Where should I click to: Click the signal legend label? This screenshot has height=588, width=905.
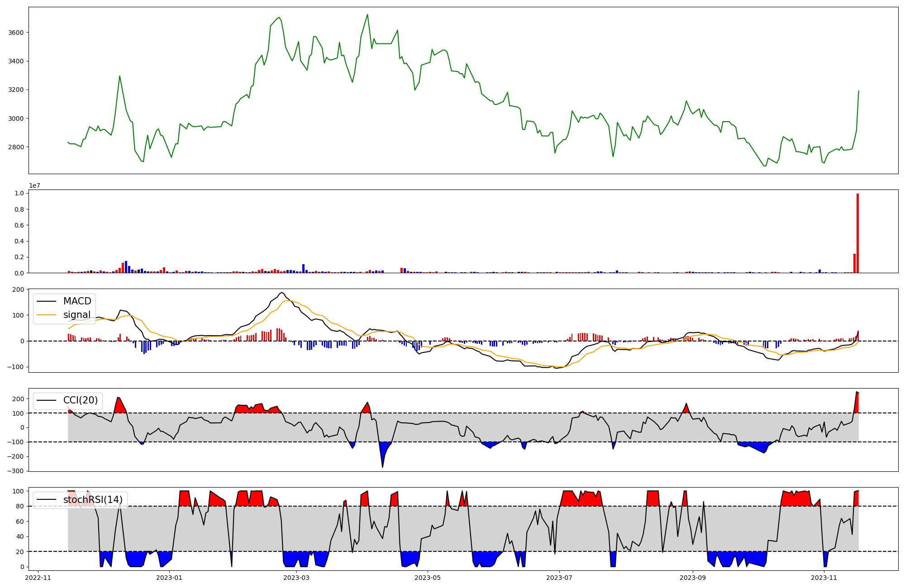point(76,315)
